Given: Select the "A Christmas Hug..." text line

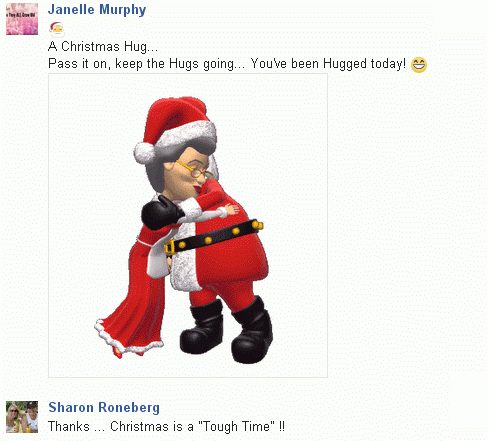Looking at the screenshot, I should point(103,46).
